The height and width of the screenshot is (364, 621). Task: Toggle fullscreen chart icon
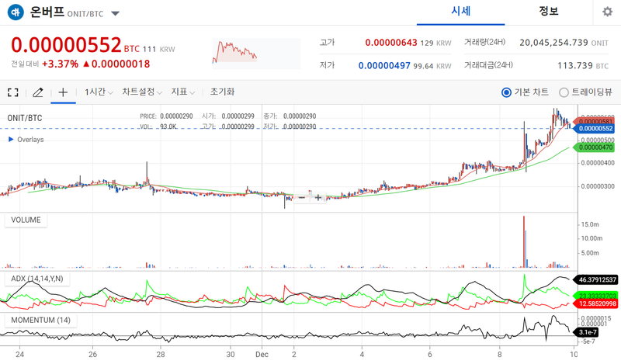13,92
